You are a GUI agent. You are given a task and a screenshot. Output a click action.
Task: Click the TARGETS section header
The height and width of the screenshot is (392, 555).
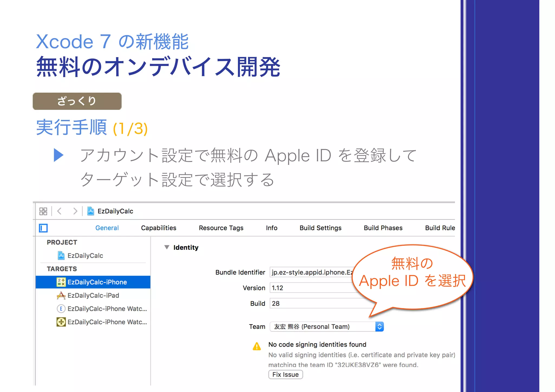pyautogui.click(x=62, y=269)
